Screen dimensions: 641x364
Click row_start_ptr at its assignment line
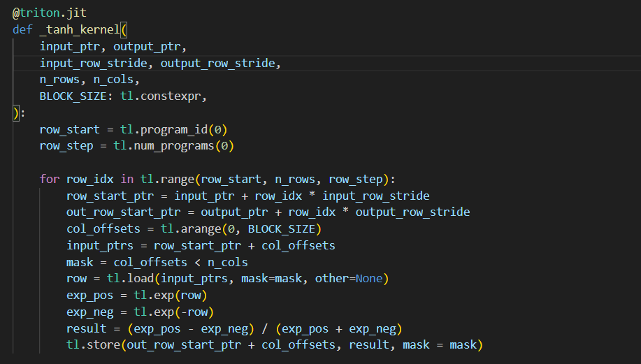click(x=110, y=196)
